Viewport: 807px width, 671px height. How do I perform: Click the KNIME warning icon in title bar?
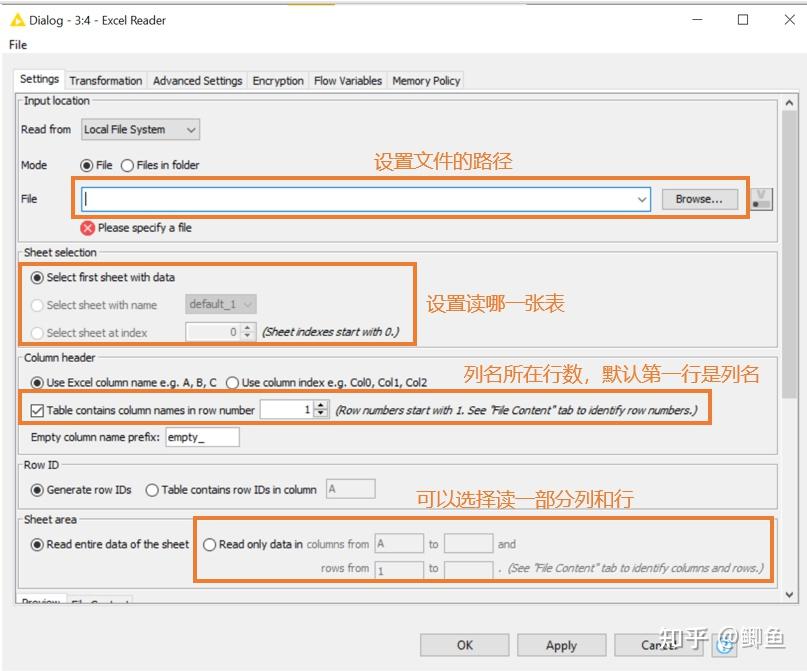click(17, 21)
